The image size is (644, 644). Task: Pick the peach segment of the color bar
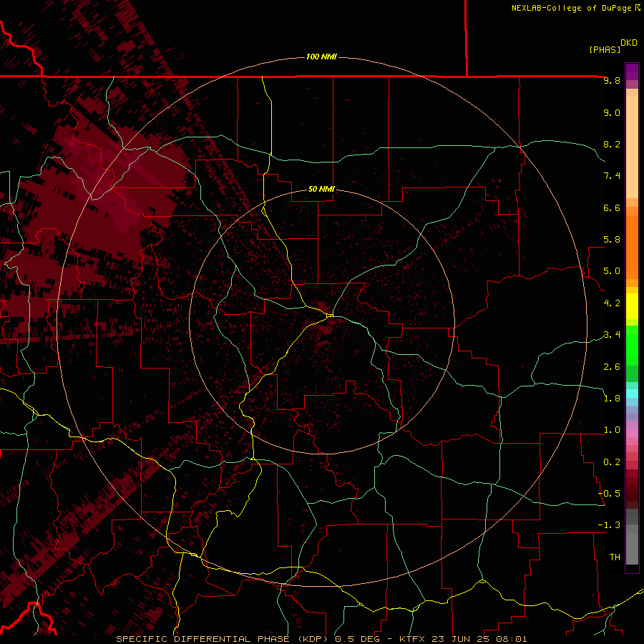pos(632,147)
